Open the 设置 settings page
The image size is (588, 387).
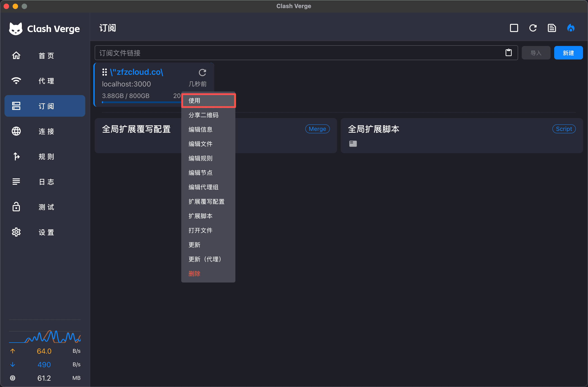pyautogui.click(x=45, y=232)
